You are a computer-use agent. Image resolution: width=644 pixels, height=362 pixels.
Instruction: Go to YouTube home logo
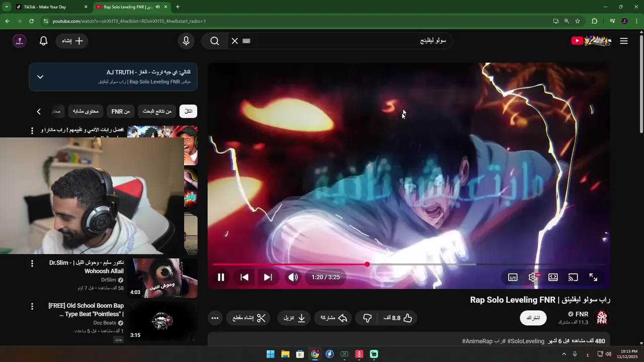pos(592,41)
